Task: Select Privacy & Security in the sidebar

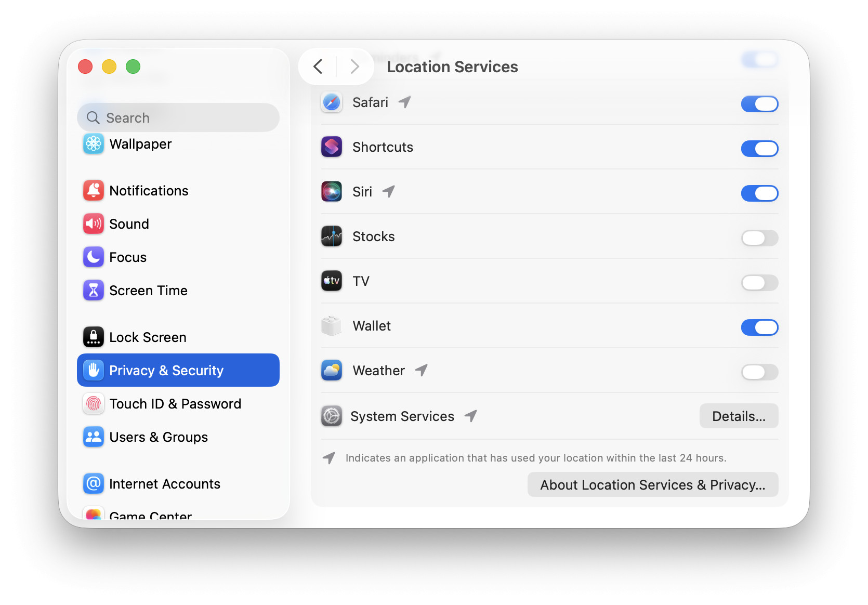Action: click(x=178, y=370)
